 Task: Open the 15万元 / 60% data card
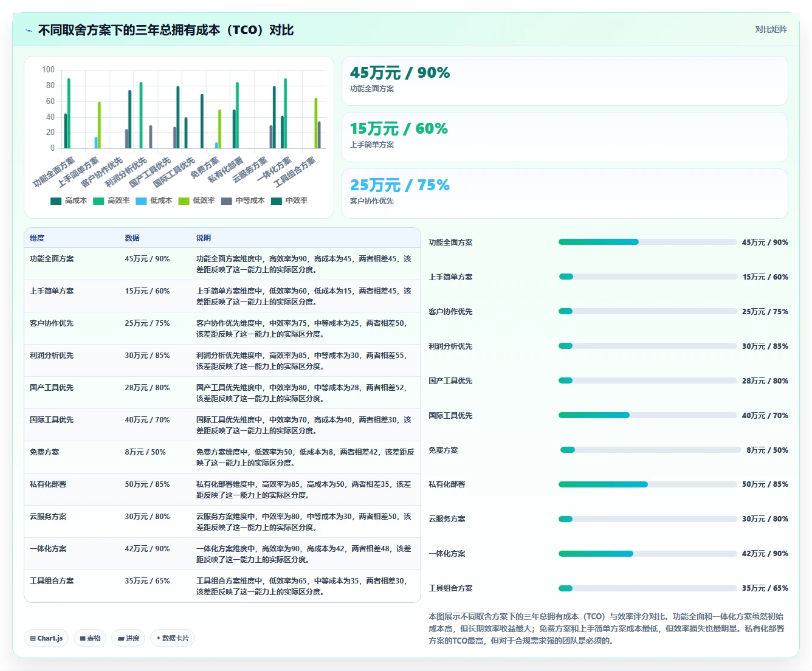pyautogui.click(x=565, y=137)
